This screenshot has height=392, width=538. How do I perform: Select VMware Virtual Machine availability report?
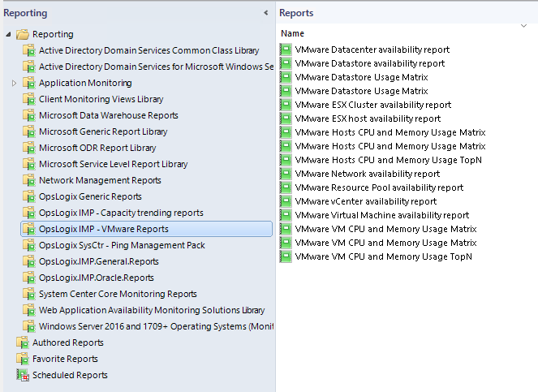[381, 215]
